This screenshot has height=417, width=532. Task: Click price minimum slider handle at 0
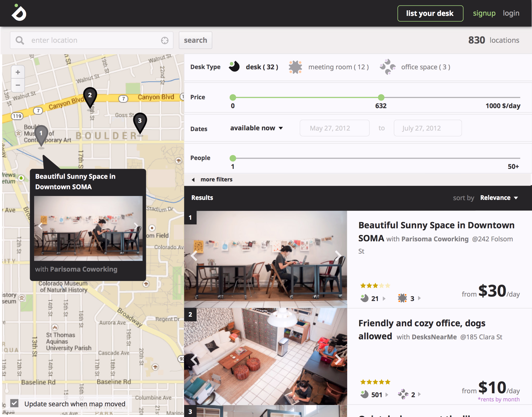tap(233, 97)
